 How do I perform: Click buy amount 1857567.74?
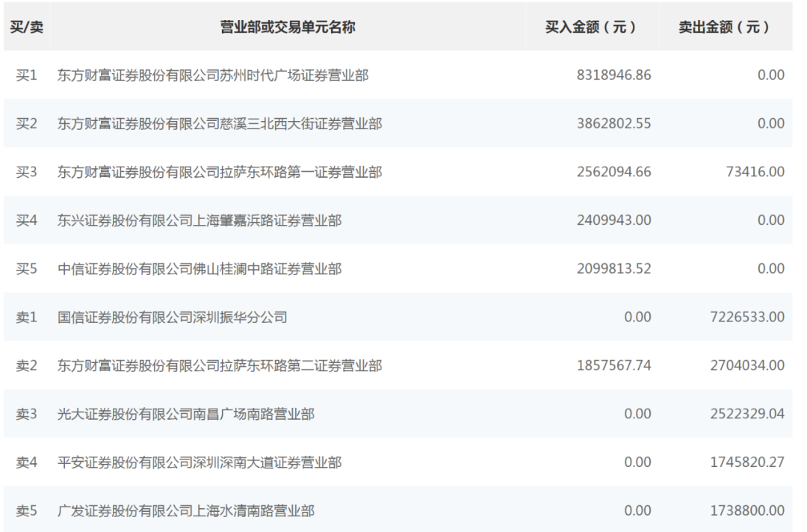tap(614, 365)
